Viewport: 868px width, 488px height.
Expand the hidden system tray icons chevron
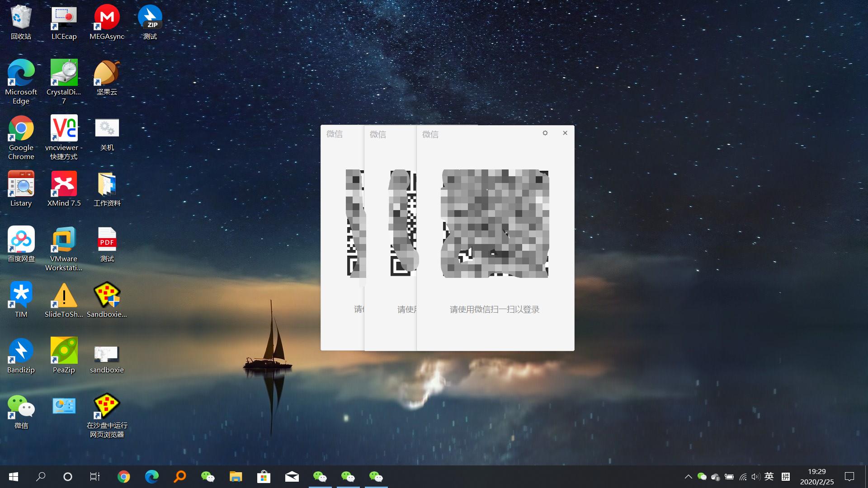(x=688, y=477)
